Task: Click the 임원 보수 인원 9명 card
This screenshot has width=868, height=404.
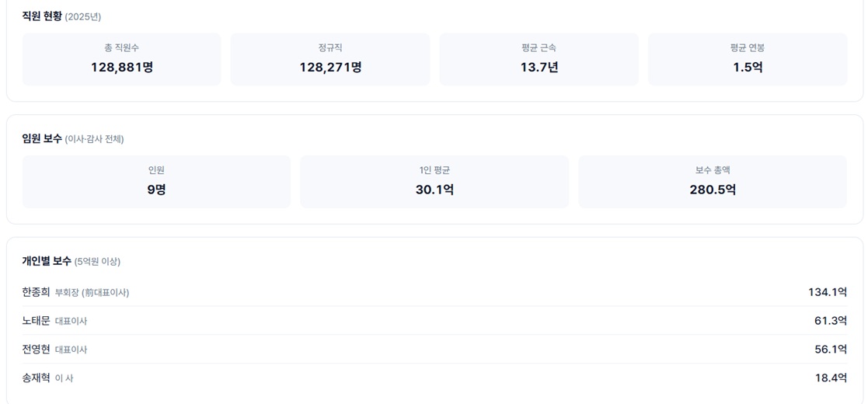Action: [157, 182]
